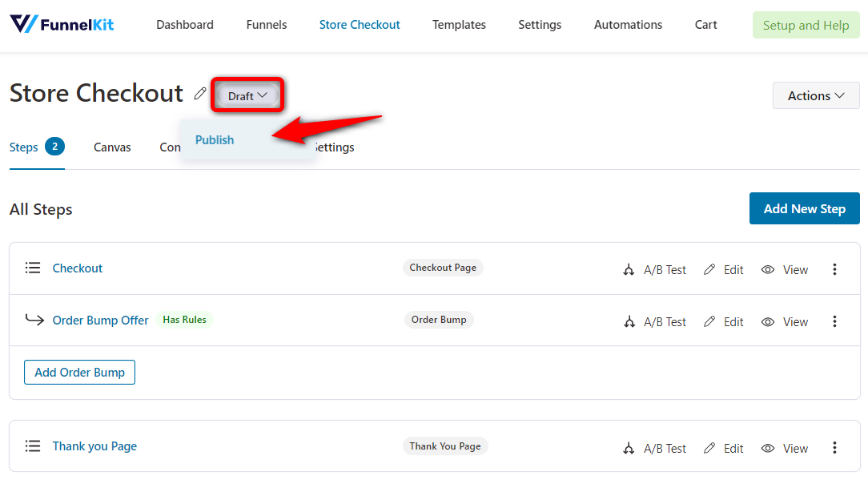This screenshot has width=868, height=480.
Task: Click A/B Test icon in Order Bump Offer row
Action: [x=629, y=322]
